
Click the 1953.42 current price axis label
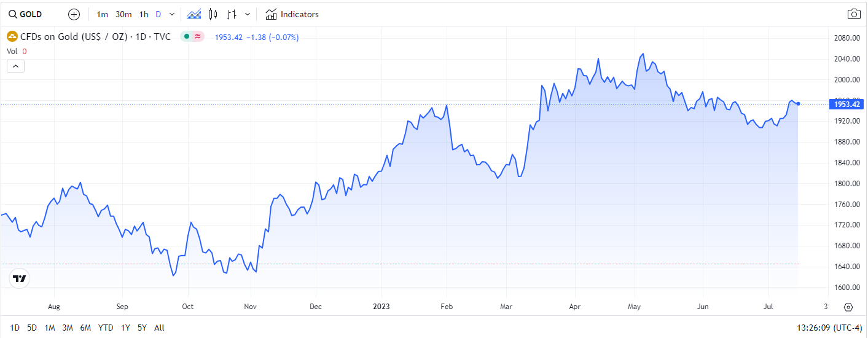coord(847,104)
